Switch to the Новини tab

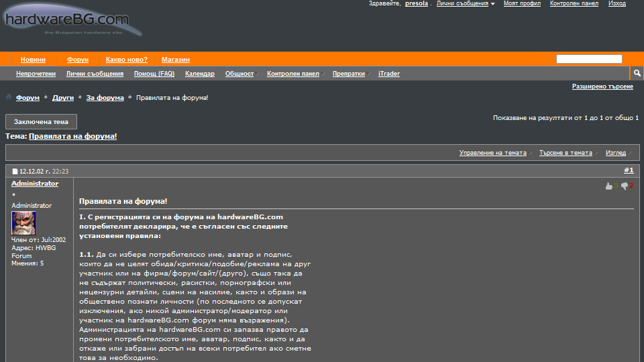(33, 60)
